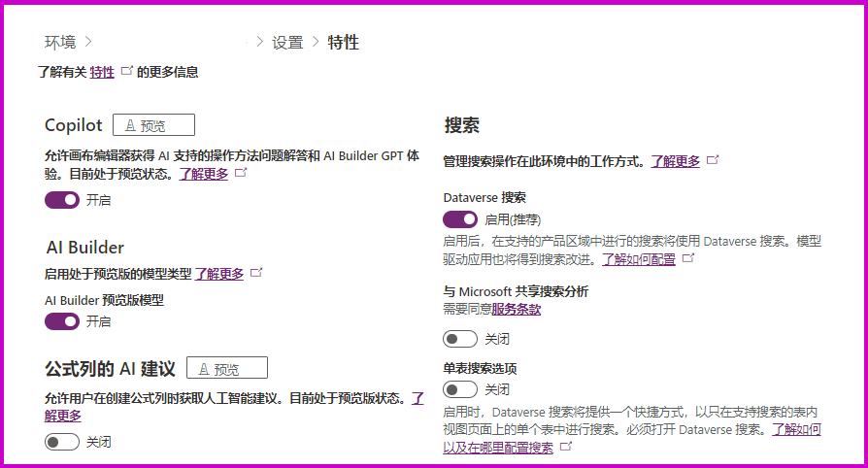Open 了解如何以及在哪里配置搜索 link
This screenshot has width=868, height=468.
(498, 448)
